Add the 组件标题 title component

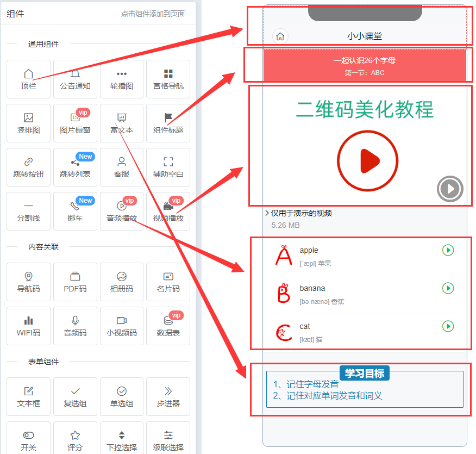click(x=168, y=123)
